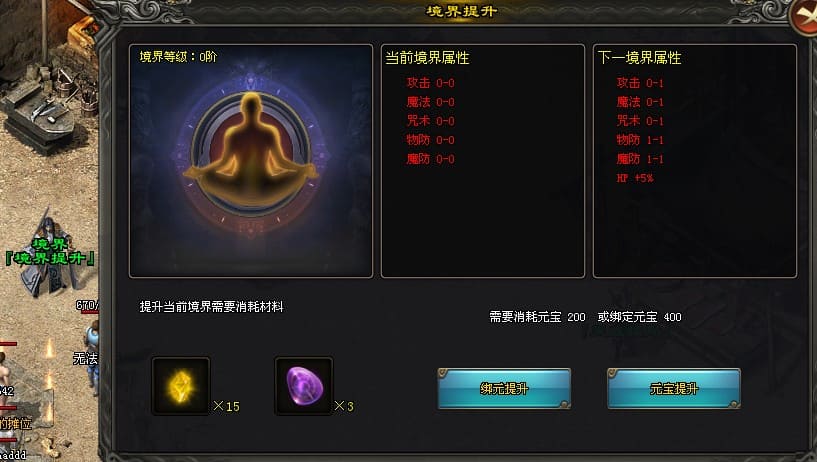Viewport: 817px width, 462px height.
Task: Click 魔防 0-0 in current realm attributes
Action: 430,159
